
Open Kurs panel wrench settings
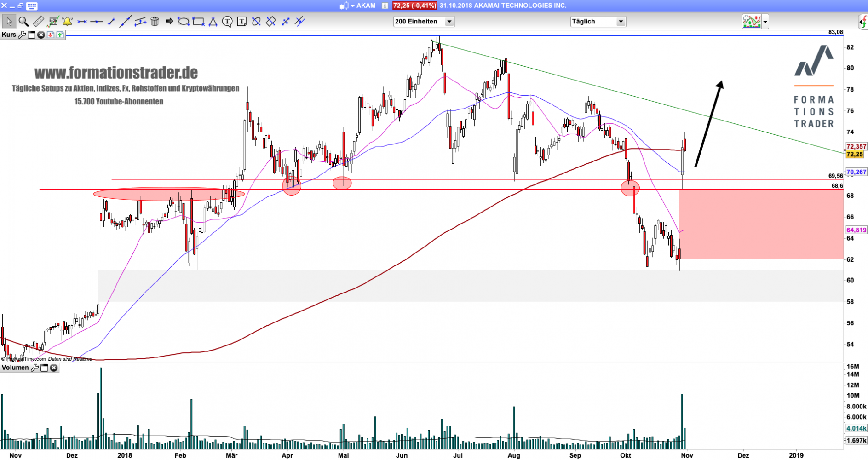point(22,35)
